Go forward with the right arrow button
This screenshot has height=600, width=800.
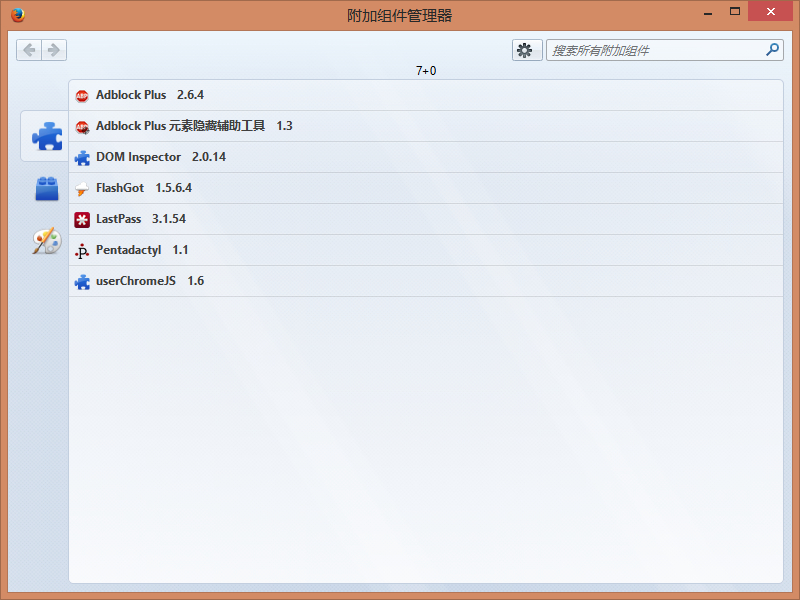coord(54,50)
